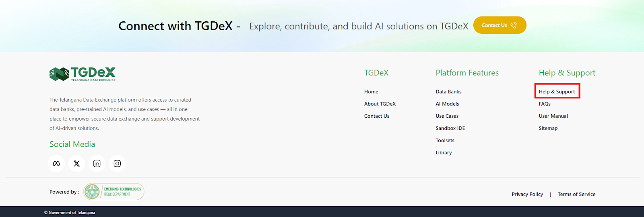Click the highlighted Help & Support link
This screenshot has width=644, height=217.
557,92
